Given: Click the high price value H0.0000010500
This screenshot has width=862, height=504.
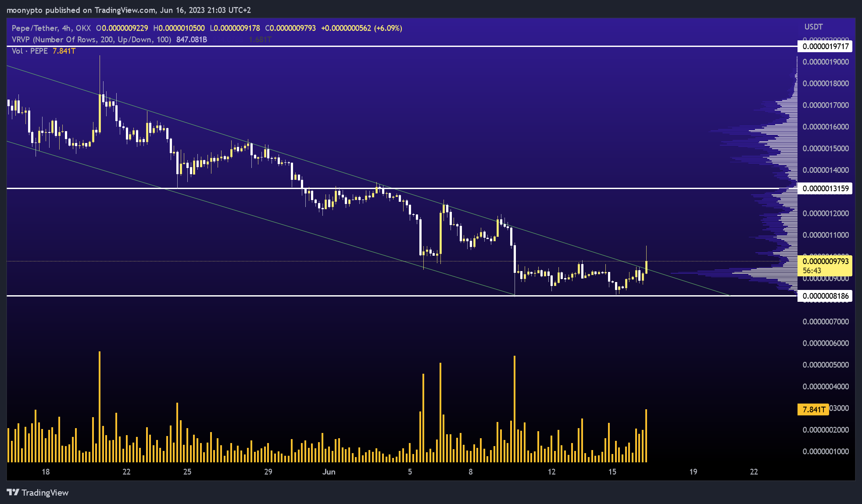Looking at the screenshot, I should [x=179, y=28].
